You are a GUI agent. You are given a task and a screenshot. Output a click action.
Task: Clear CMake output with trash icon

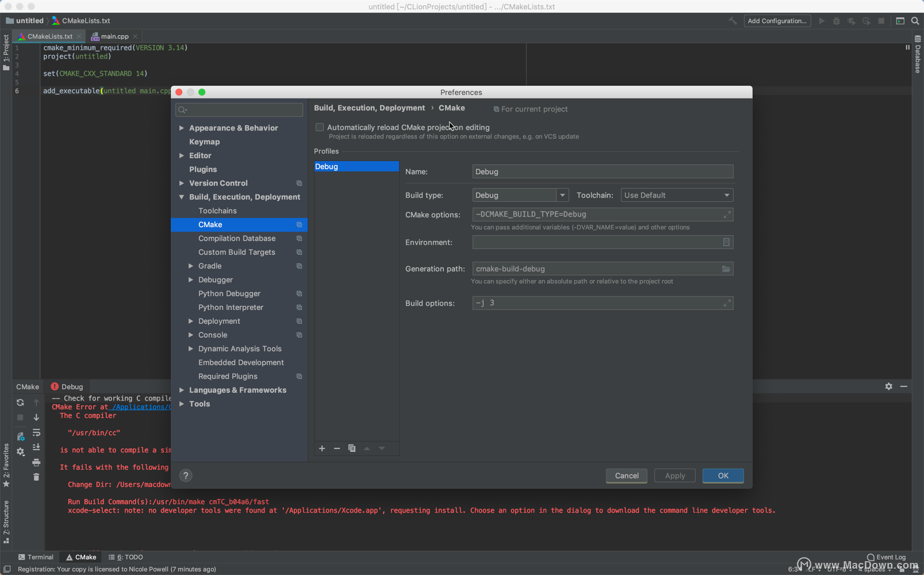pyautogui.click(x=36, y=477)
